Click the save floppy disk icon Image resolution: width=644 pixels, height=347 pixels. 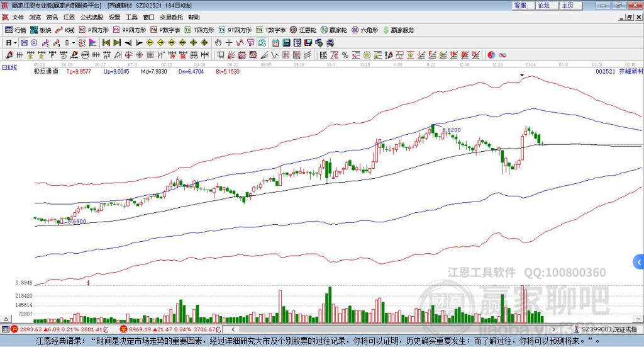[308, 43]
